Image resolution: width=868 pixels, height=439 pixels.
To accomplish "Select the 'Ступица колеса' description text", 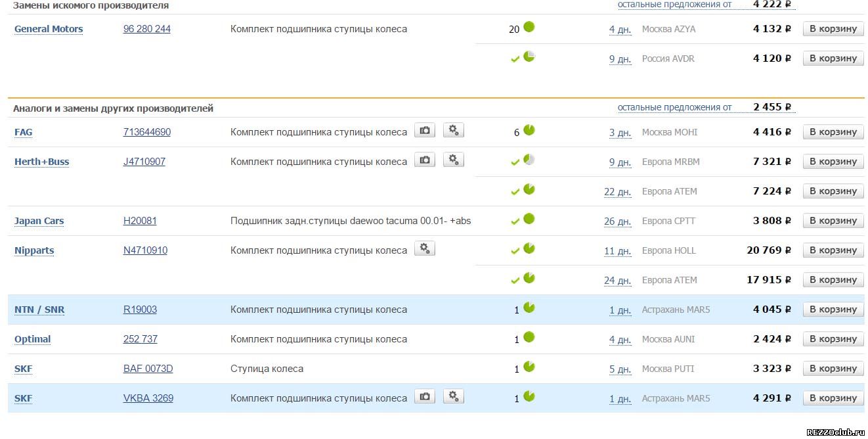I will click(x=267, y=369).
